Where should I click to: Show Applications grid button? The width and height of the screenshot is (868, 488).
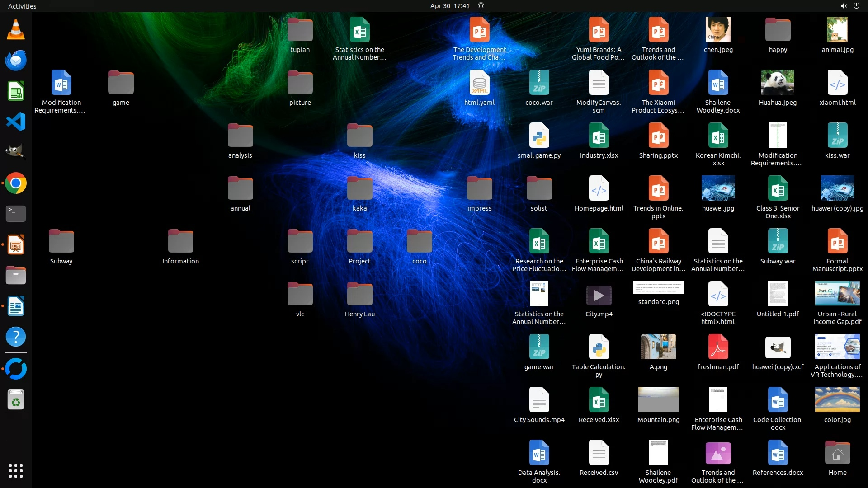pyautogui.click(x=16, y=471)
